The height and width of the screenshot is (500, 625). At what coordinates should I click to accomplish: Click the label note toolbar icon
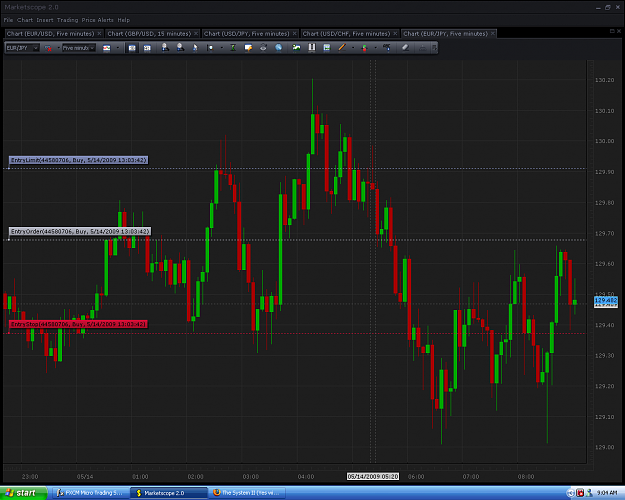pyautogui.click(x=248, y=48)
